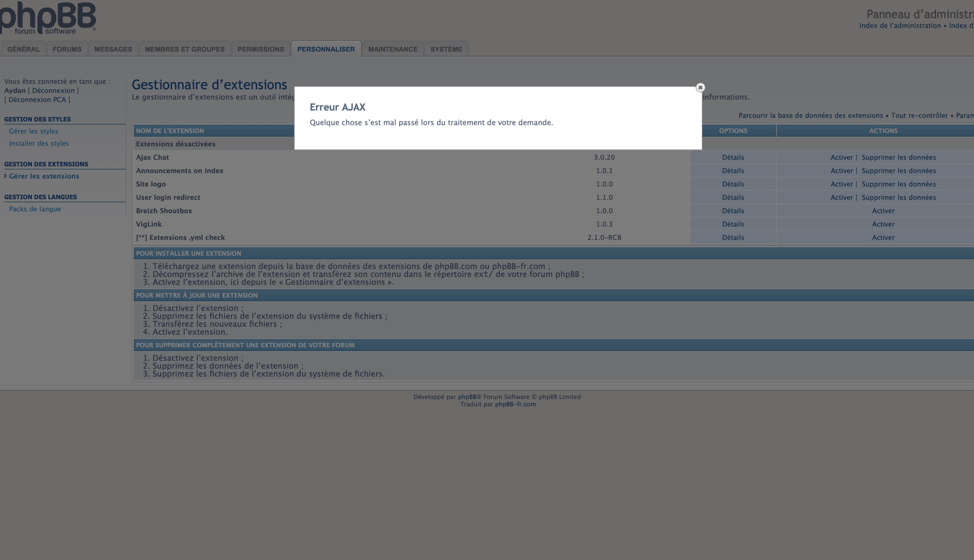Viewport: 974px width, 560px height.
Task: Close the Erreur AJAX dialog
Action: pos(700,87)
